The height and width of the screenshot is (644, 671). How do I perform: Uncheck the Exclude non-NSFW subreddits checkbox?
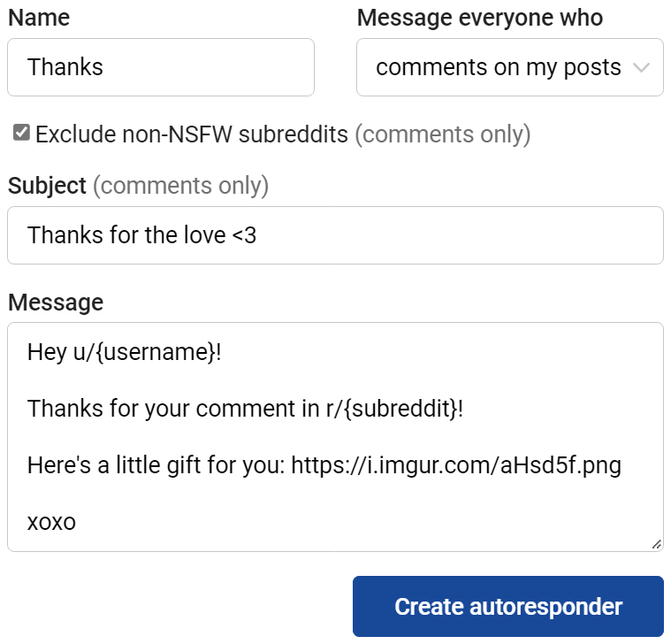click(x=21, y=134)
